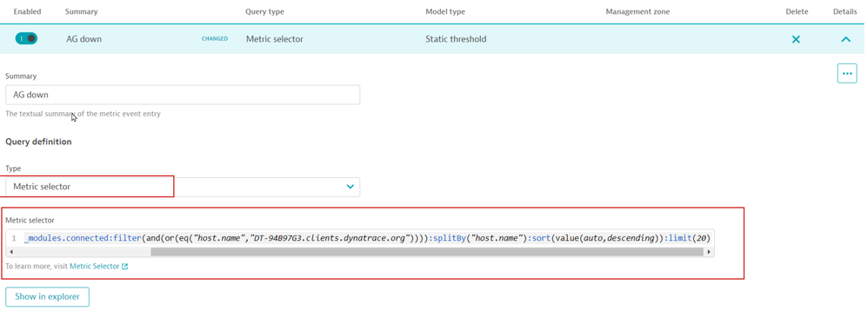Toggle the AG down enabled switch
The image size is (868, 318).
[26, 39]
